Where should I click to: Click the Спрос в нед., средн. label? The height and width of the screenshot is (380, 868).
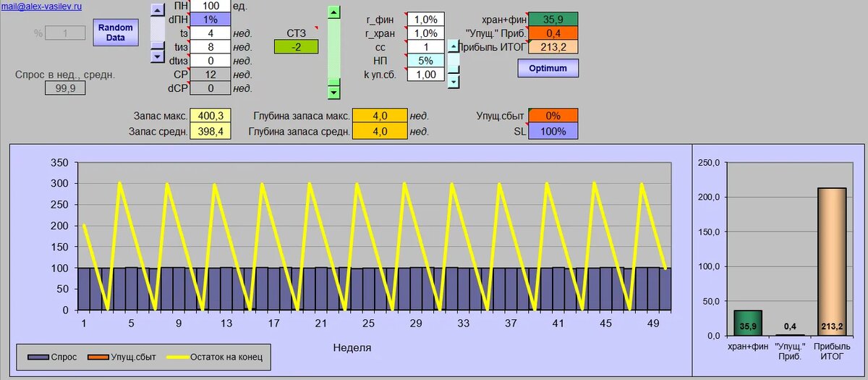click(65, 74)
